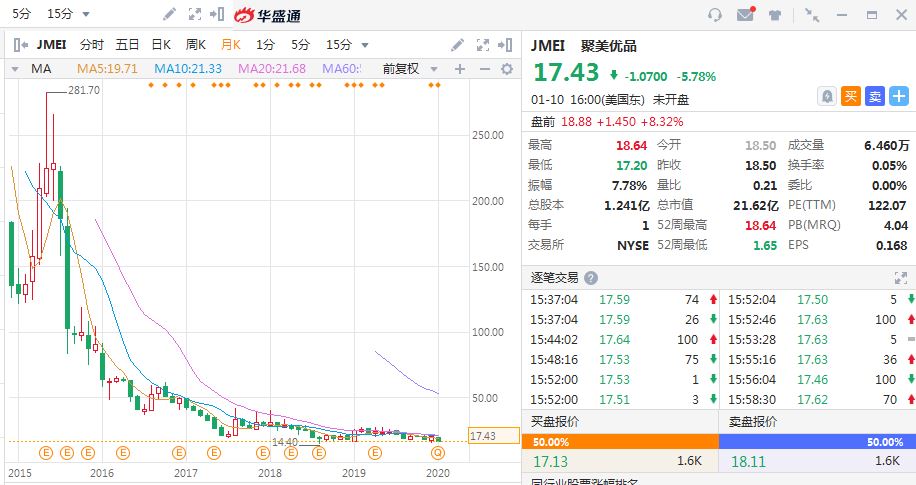This screenshot has width=916, height=485.
Task: Click the 总市值 value 21.62亿
Action: pos(756,206)
